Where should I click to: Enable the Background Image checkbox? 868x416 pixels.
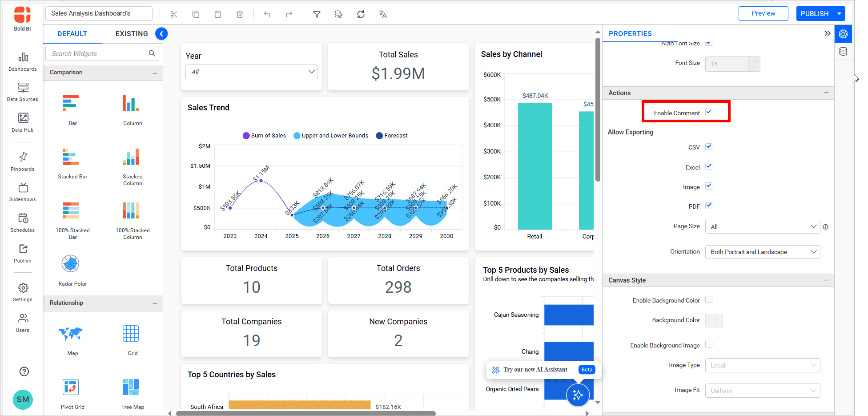coord(709,344)
